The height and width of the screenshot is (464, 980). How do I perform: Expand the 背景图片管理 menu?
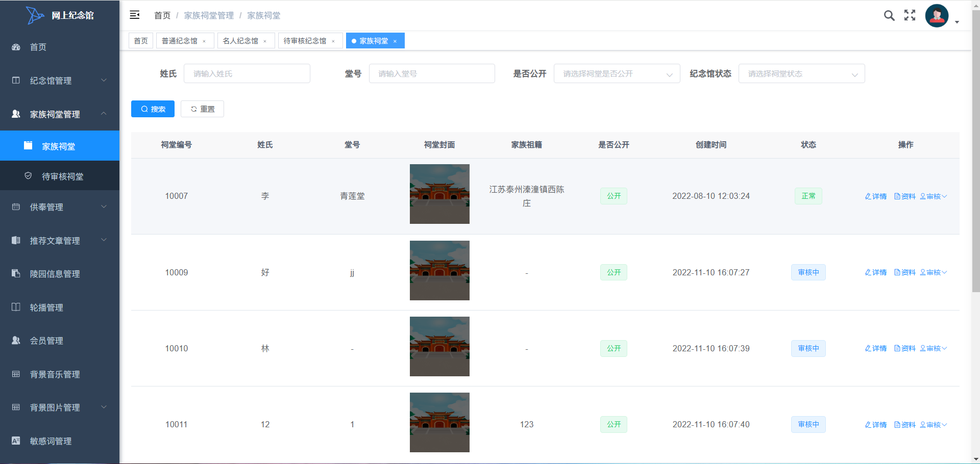[60, 407]
